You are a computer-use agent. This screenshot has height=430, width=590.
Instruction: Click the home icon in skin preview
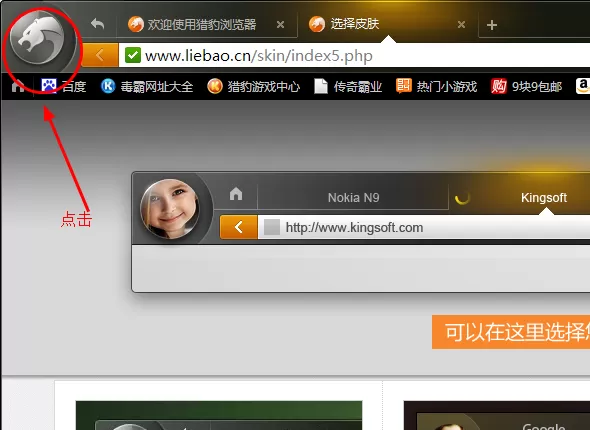click(x=236, y=194)
